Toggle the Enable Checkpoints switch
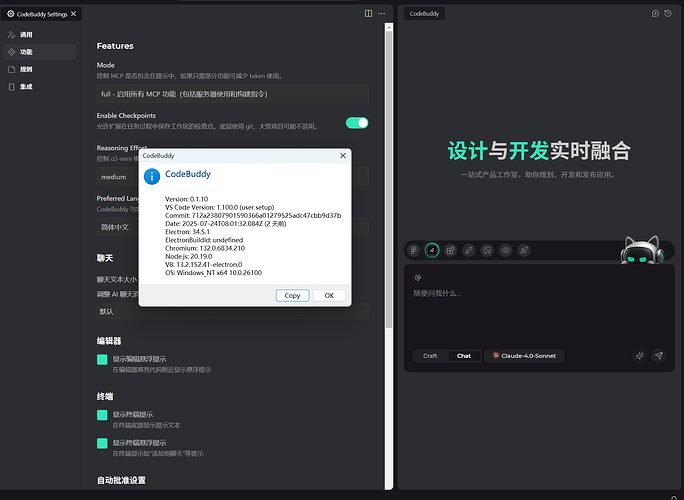Viewport: 684px width, 500px height. tap(357, 123)
